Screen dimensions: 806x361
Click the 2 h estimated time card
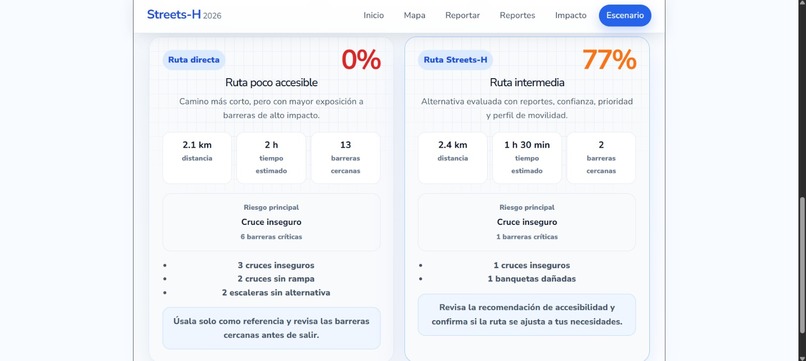[x=271, y=158]
